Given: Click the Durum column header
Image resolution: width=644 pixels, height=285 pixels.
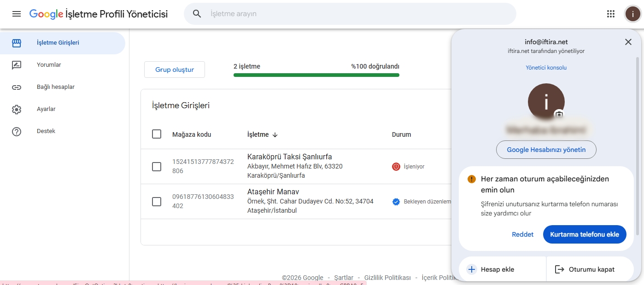Looking at the screenshot, I should tap(402, 134).
